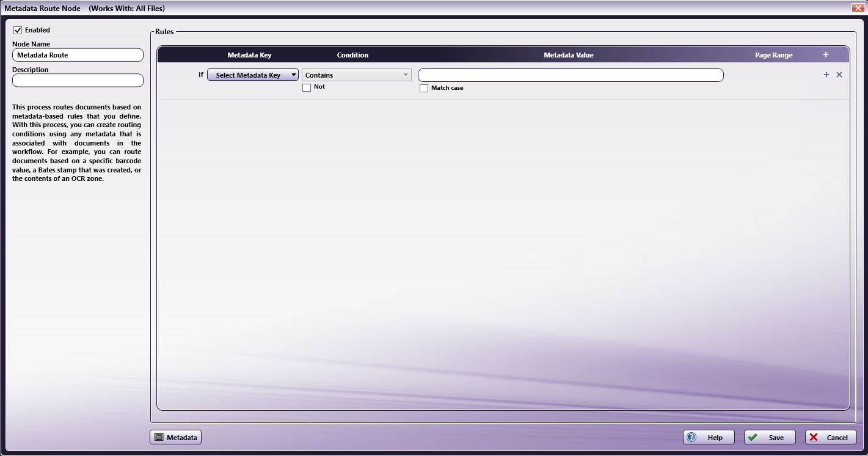The width and height of the screenshot is (868, 456).
Task: Enable the Not checkbox
Action: click(307, 87)
